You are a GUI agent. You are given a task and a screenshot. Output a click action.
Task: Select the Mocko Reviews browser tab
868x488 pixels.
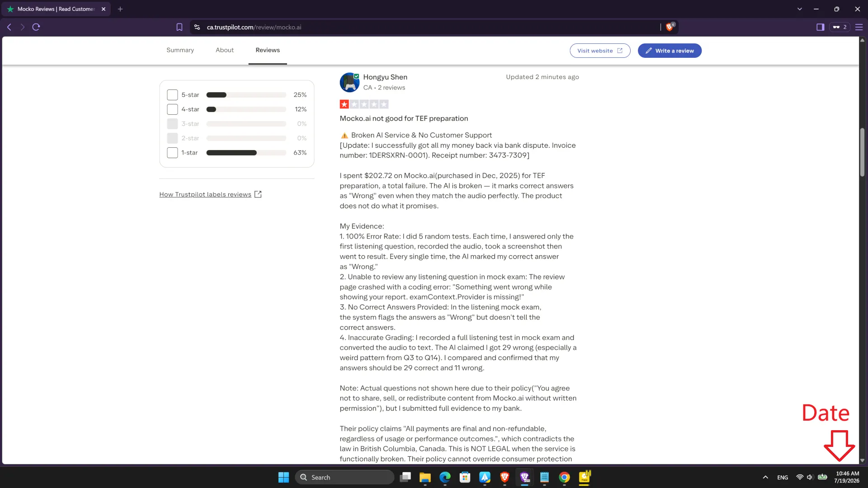[57, 9]
